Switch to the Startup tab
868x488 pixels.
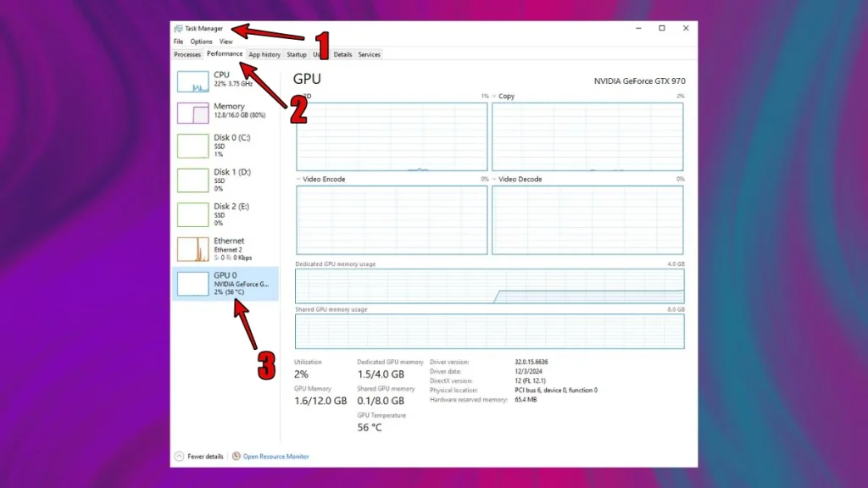[297, 55]
